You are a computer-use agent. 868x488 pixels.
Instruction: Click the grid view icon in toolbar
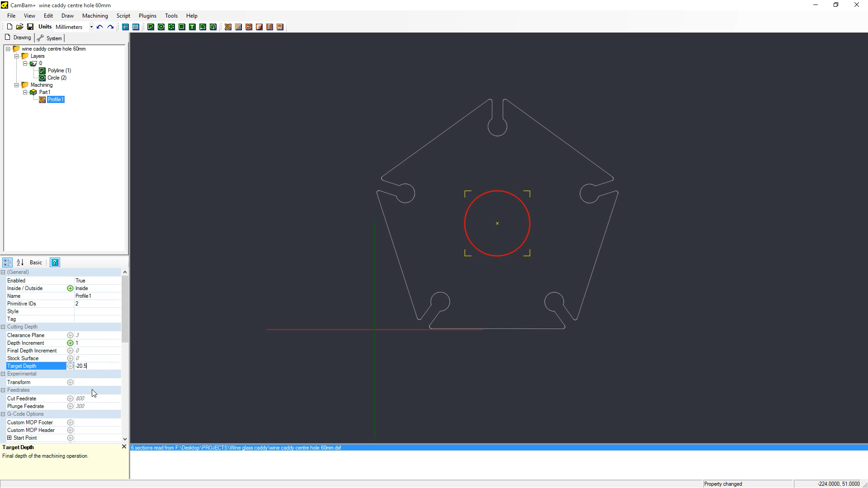click(x=135, y=27)
